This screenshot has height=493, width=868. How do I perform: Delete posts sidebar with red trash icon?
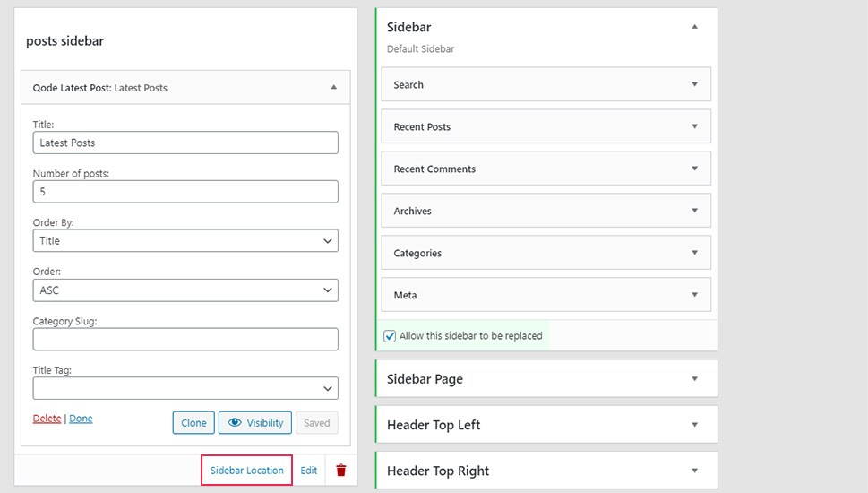click(x=341, y=471)
